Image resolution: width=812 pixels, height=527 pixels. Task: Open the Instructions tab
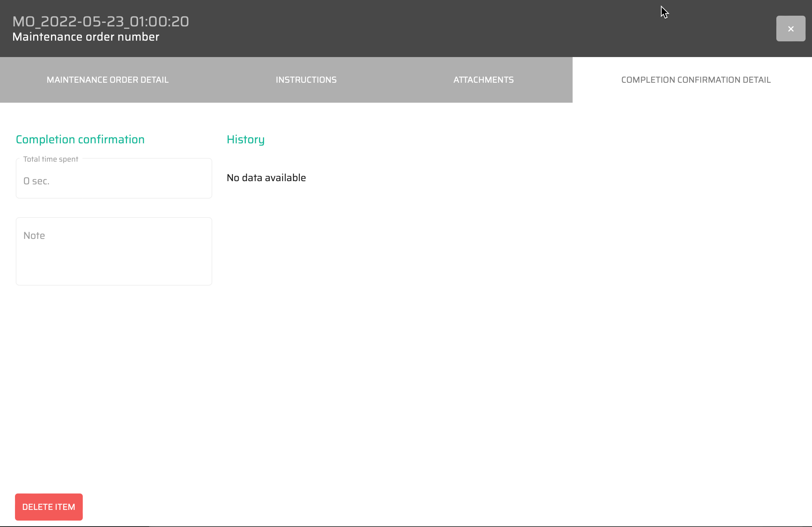[306, 80]
